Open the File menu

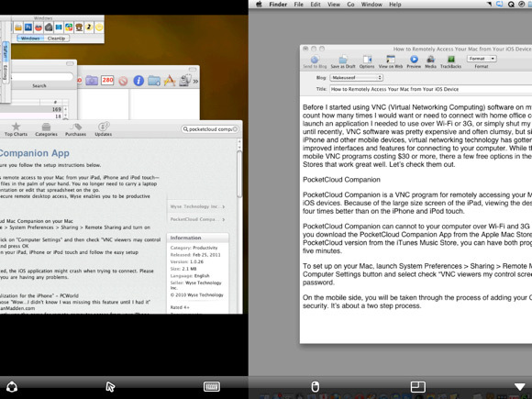coord(299,5)
